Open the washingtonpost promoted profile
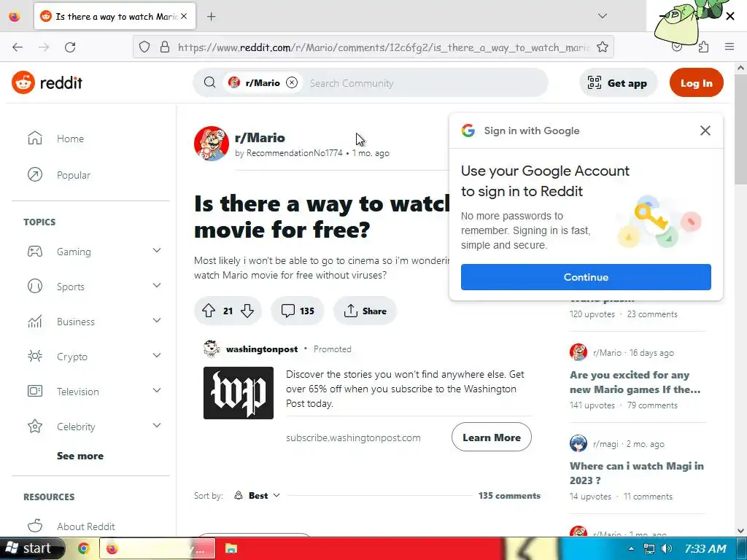 pyautogui.click(x=262, y=349)
